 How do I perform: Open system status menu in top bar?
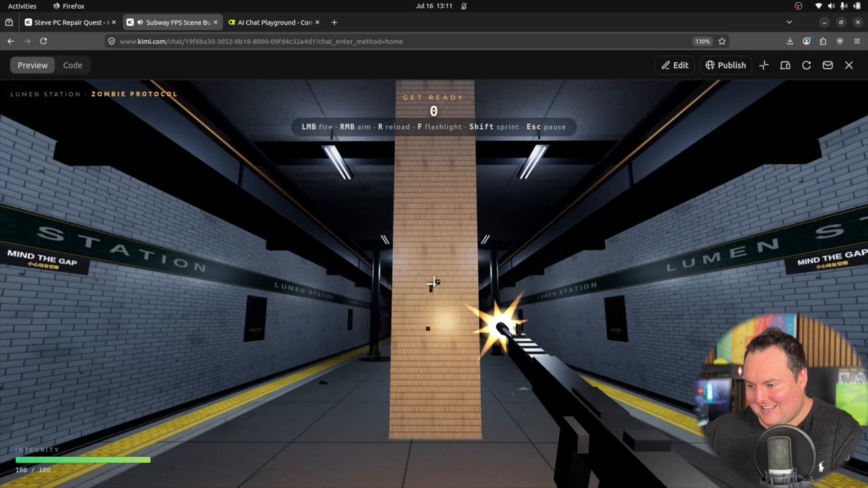tap(830, 6)
